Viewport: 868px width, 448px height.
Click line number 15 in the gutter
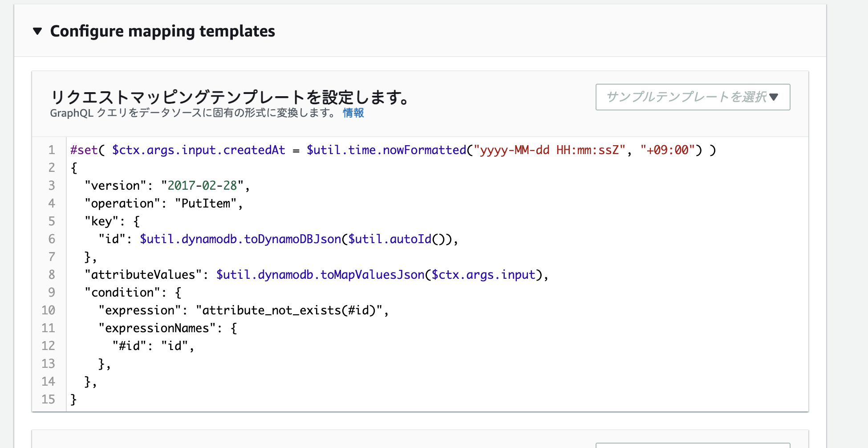tap(48, 399)
